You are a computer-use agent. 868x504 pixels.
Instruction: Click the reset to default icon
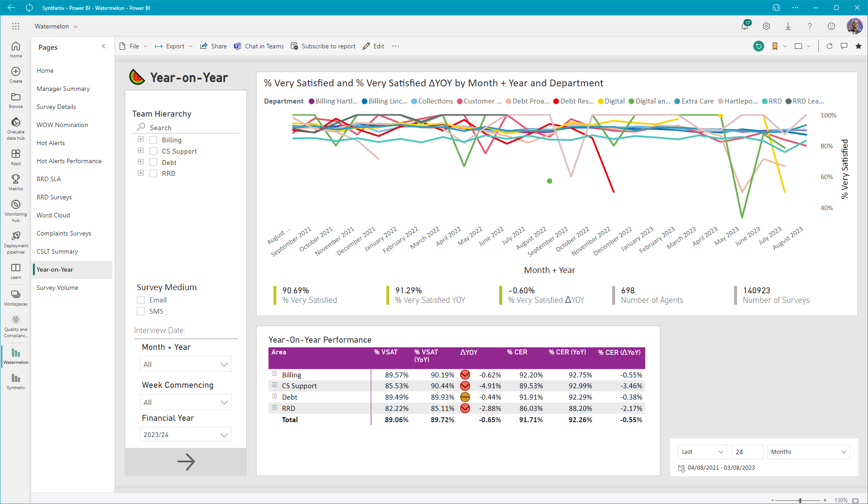pyautogui.click(x=759, y=46)
